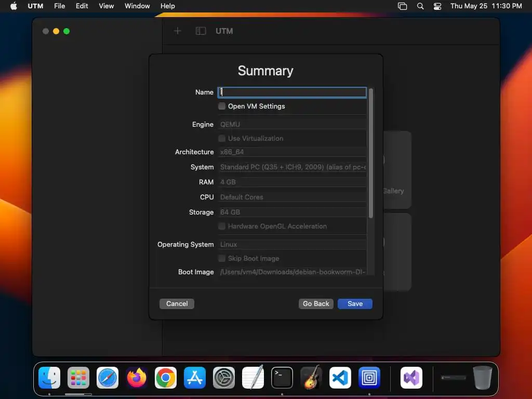Open Spotlight search in menu bar
This screenshot has width=532, height=399.
coord(420,6)
